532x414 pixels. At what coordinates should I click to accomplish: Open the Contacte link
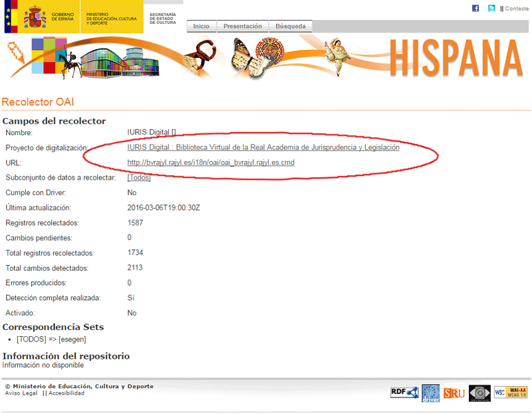click(x=517, y=9)
